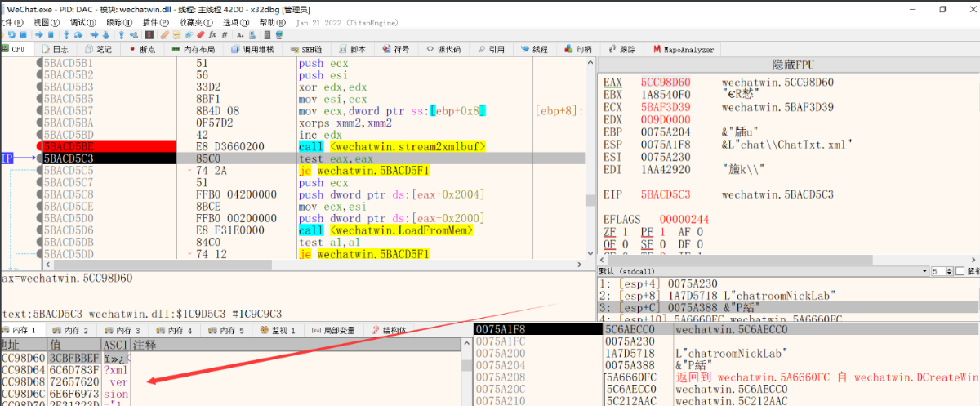This screenshot has height=406, width=980.
Task: Open the 跟踪 menu
Action: coord(118,23)
